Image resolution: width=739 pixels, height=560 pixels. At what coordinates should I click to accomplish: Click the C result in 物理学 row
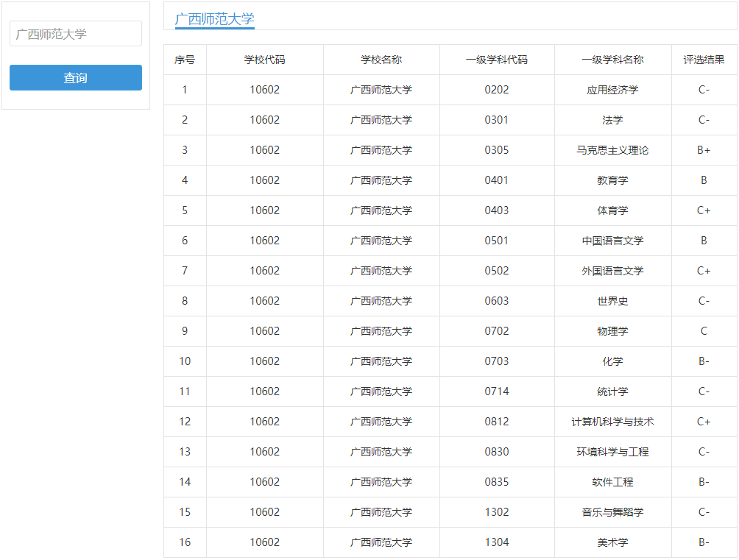coord(704,331)
